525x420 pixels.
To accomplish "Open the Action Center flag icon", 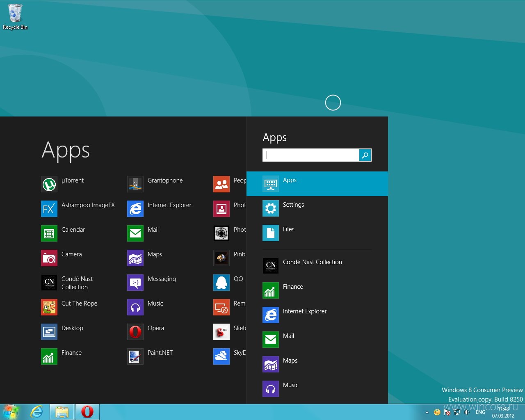I will [447, 412].
